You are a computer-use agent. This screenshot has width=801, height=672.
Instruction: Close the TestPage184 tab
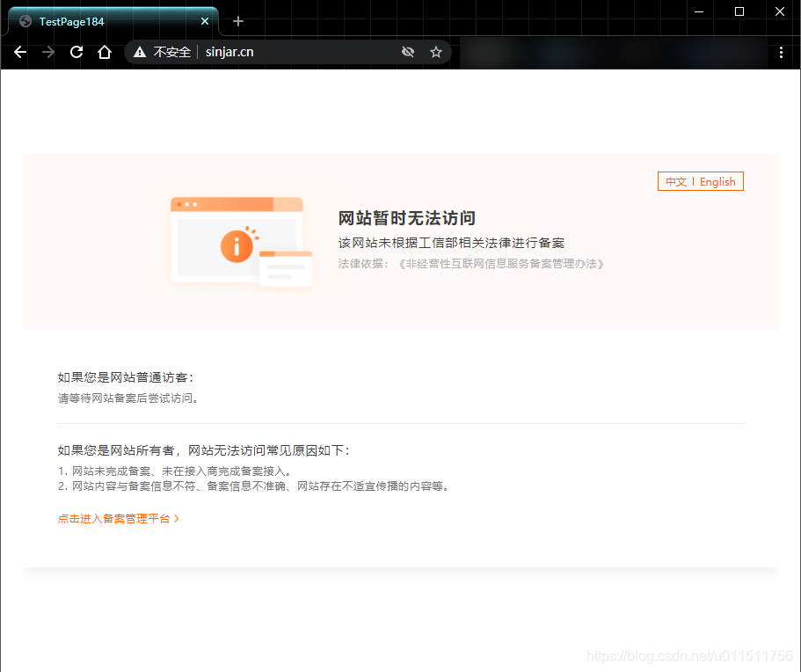(x=206, y=21)
